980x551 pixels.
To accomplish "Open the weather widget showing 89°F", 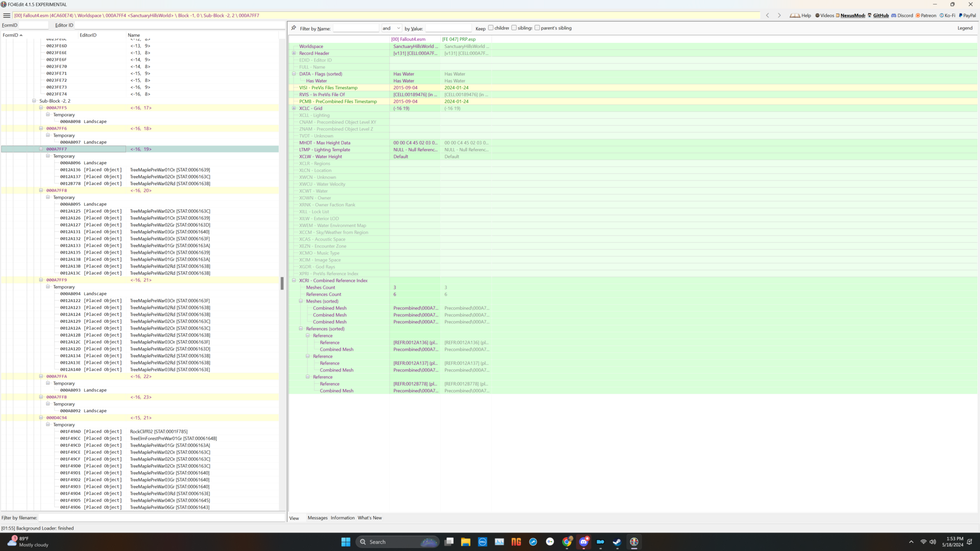I will (x=28, y=542).
